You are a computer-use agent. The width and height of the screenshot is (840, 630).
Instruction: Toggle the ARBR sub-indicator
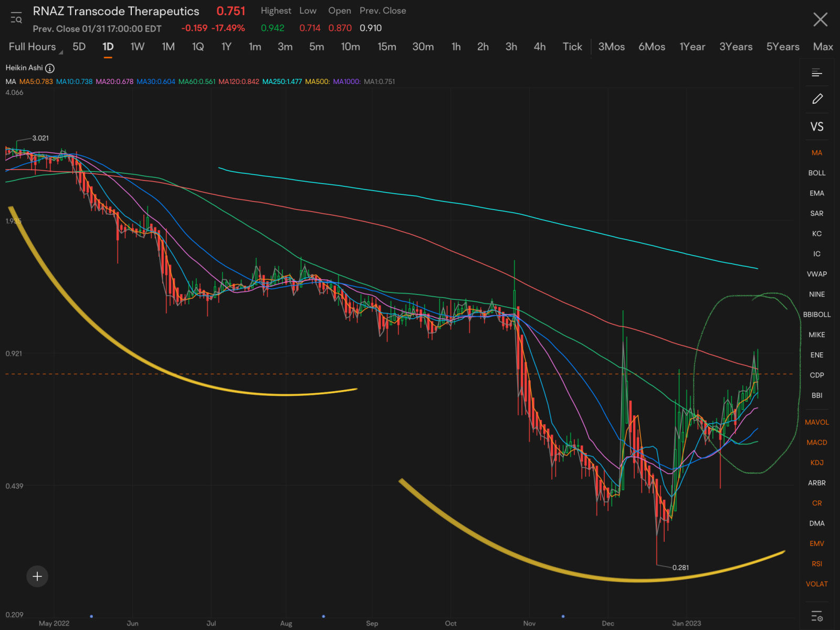pos(817,483)
